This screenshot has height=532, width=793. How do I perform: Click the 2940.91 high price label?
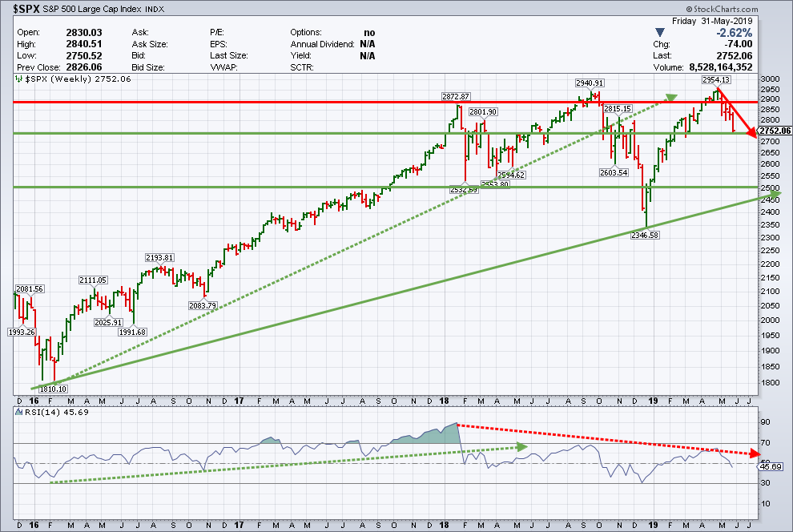point(590,83)
